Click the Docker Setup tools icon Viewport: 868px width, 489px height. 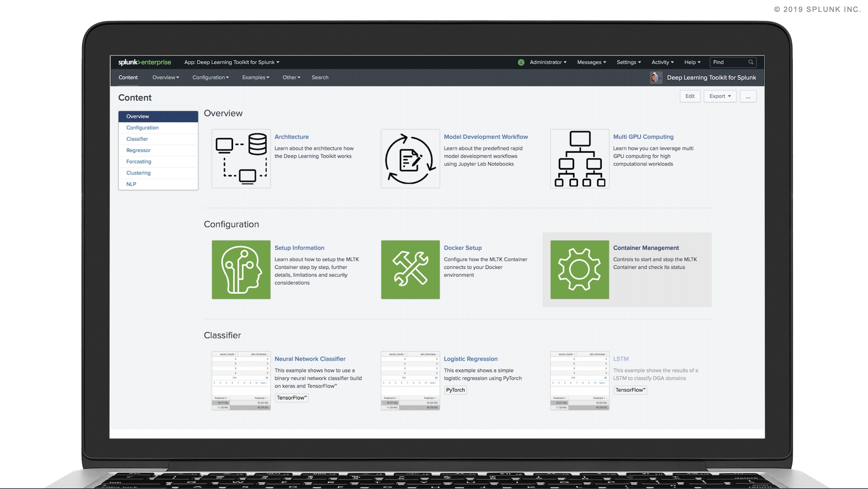tap(410, 270)
